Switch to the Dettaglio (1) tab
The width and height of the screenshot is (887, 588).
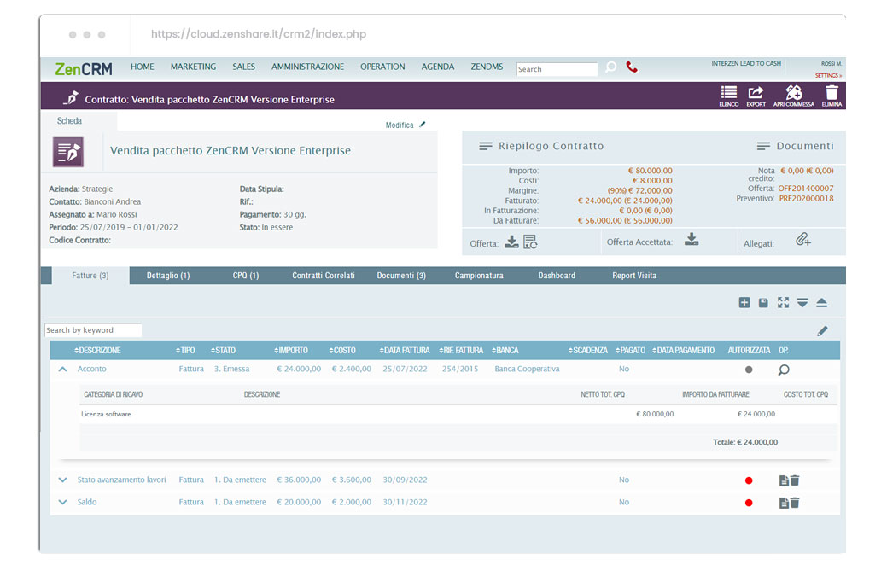(168, 276)
